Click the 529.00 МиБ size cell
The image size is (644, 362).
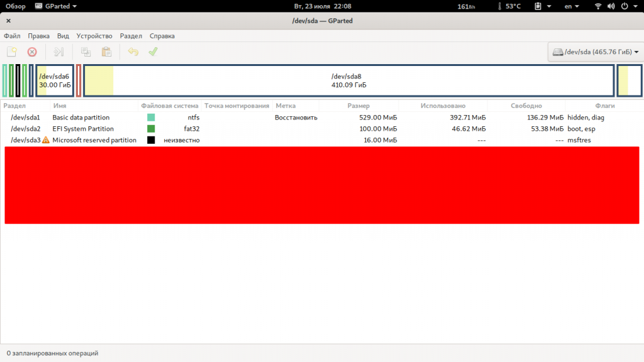pyautogui.click(x=378, y=118)
